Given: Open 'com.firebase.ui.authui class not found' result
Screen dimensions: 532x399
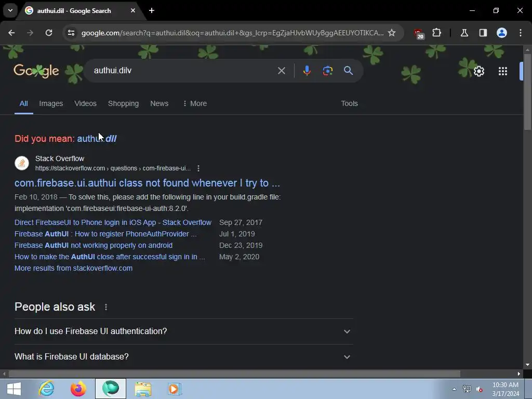Looking at the screenshot, I should coord(147,183).
